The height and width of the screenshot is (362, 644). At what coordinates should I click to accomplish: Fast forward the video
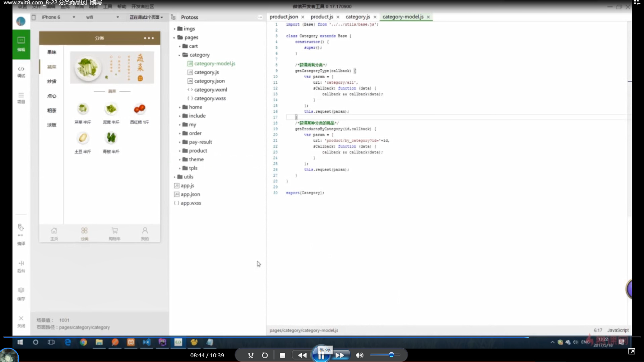pos(340,355)
